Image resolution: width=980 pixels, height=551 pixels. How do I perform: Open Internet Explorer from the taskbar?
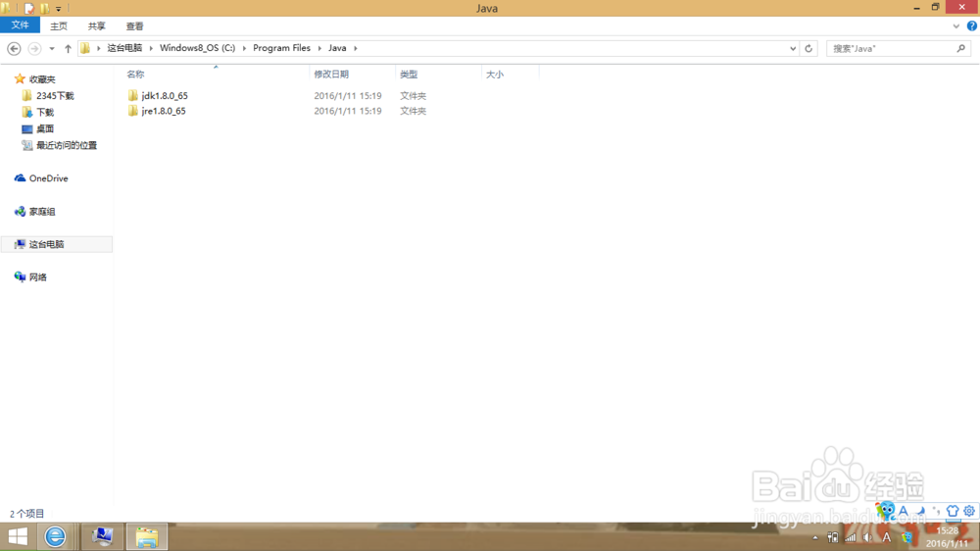[x=55, y=536]
